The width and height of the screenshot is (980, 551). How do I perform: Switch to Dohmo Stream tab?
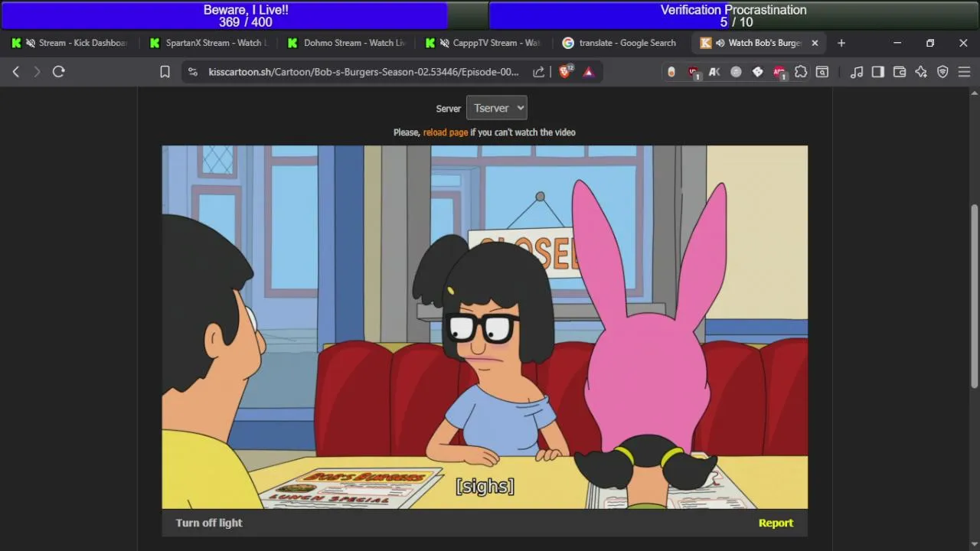pos(346,43)
